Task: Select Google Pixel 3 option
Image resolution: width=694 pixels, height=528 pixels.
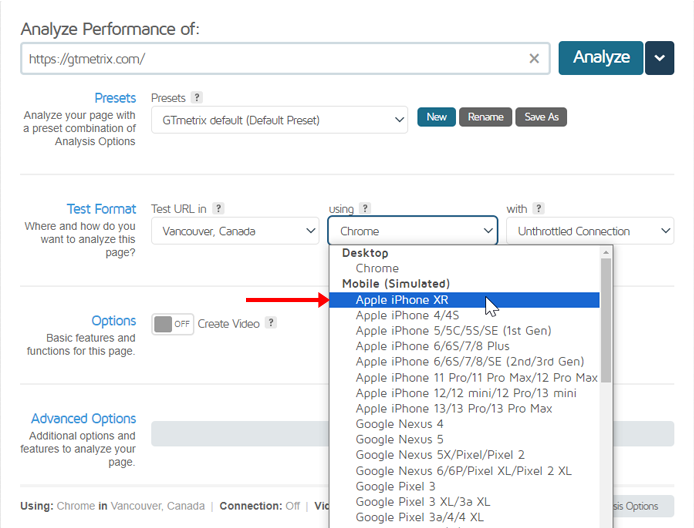Action: [x=465, y=486]
